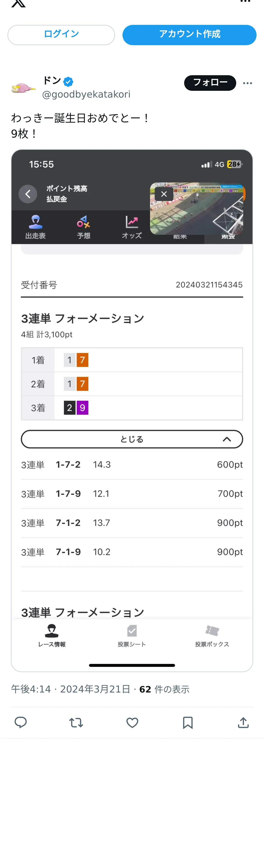
Task: Click the tweet text わっきー誕生日おめでとー
Action: 80,118
